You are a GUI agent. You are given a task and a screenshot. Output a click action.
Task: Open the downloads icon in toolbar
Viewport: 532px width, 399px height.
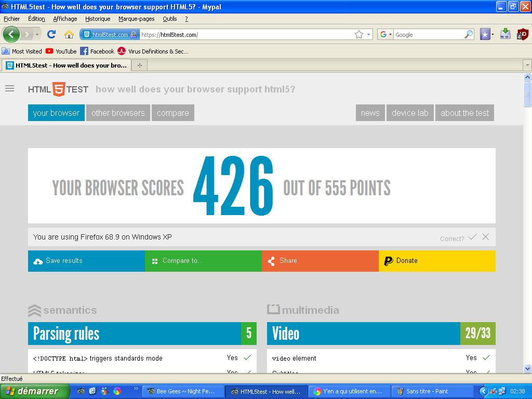(506, 34)
